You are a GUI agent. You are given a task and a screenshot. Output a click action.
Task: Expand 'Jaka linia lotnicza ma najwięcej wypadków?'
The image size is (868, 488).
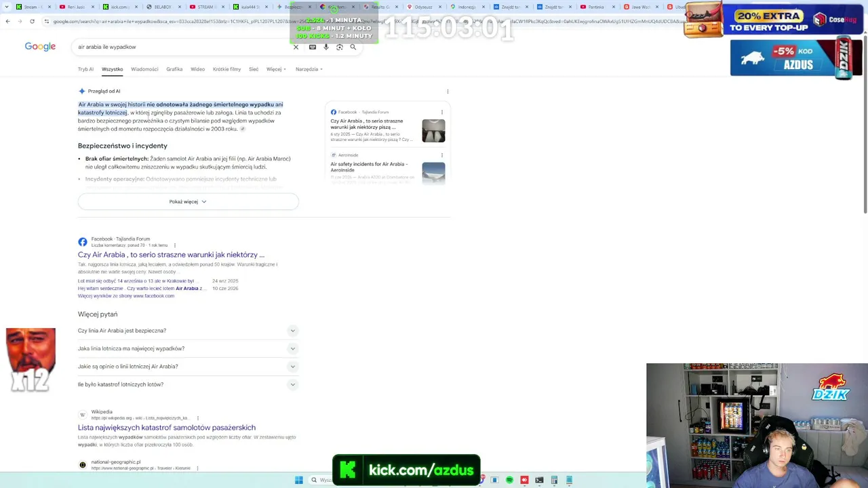pos(188,348)
